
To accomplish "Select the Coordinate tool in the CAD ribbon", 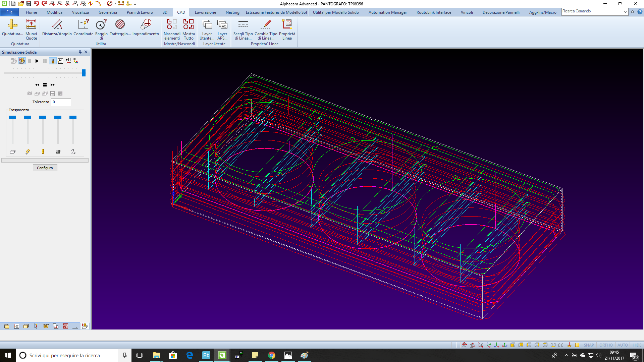I will click(83, 29).
